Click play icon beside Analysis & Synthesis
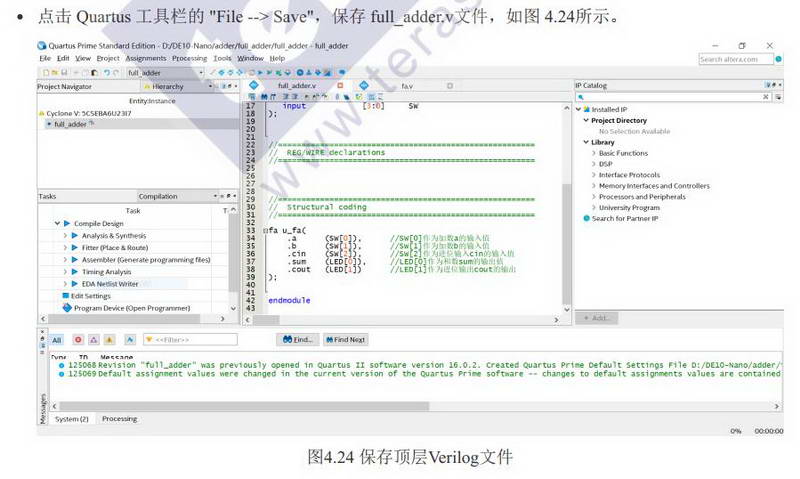The image size is (800, 479). (x=75, y=235)
